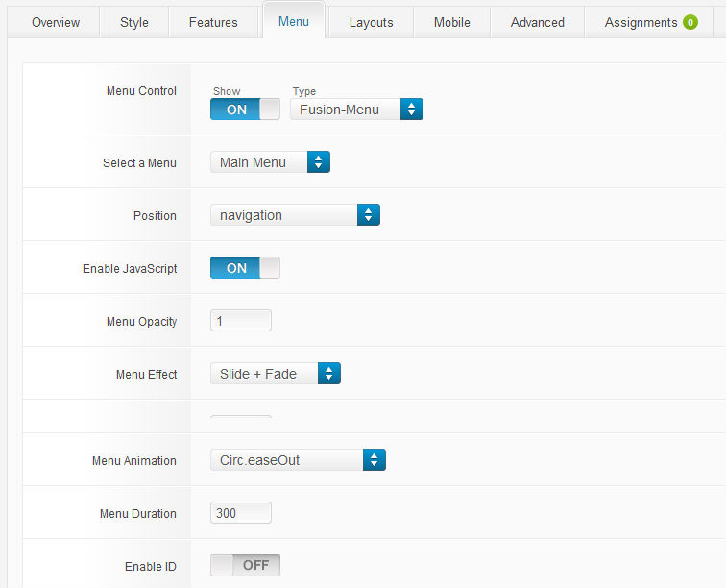Open the Menu Effect dropdown
The width and height of the screenshot is (726, 588).
[276, 374]
